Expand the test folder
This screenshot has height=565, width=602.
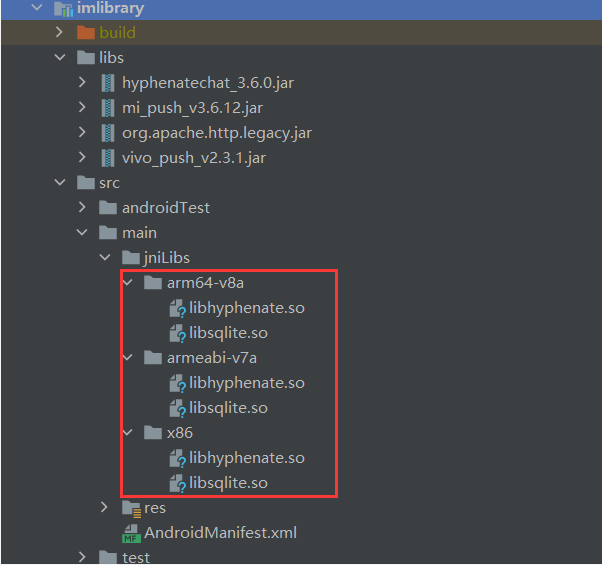pos(82,557)
